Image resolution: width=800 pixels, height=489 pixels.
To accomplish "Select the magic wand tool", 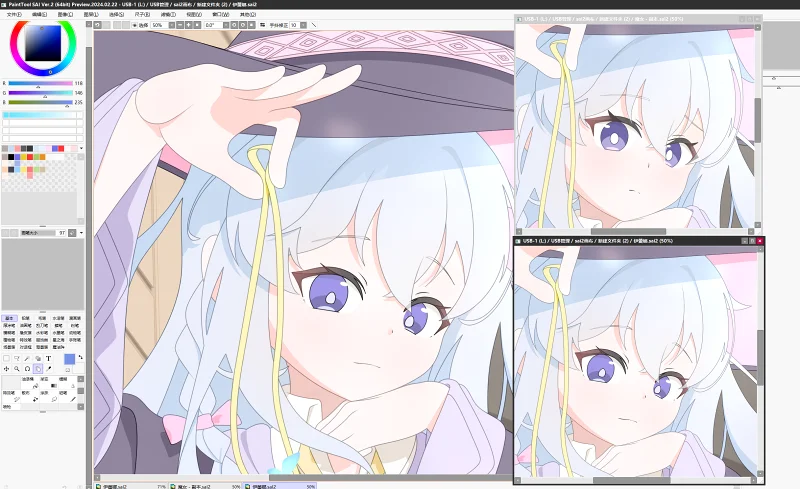I will pos(27,358).
